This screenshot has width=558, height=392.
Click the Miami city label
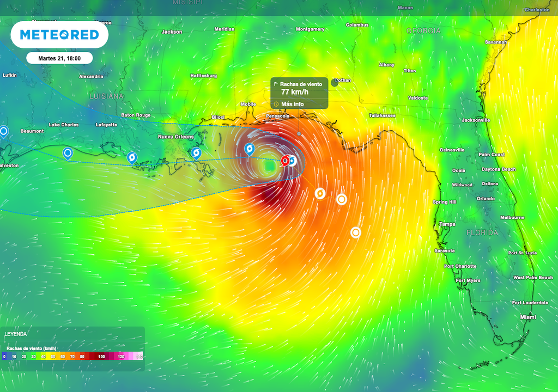(528, 317)
